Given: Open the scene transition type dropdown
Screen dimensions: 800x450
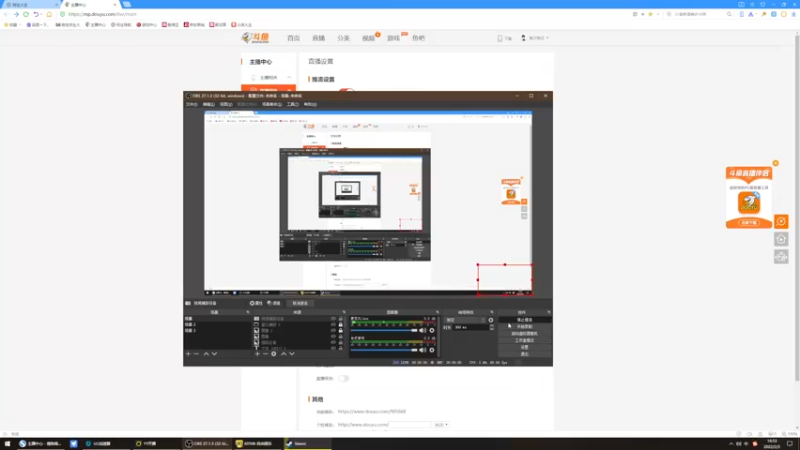Looking at the screenshot, I should tap(465, 320).
